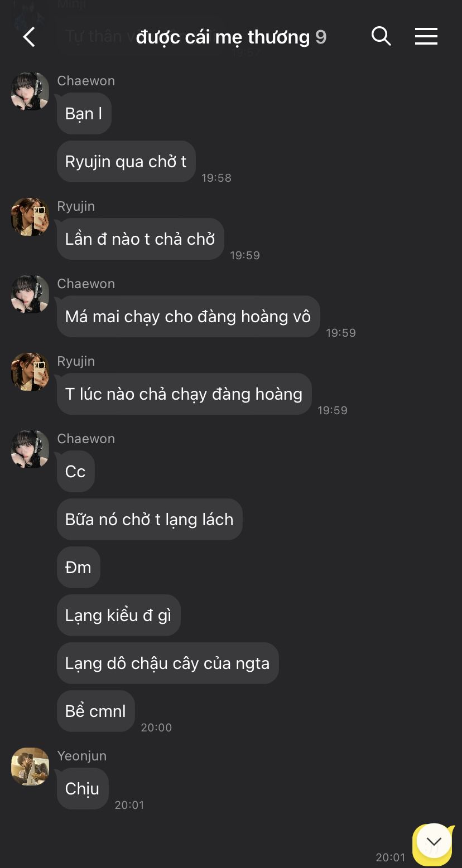Select the "Cc" message bubble

click(75, 471)
